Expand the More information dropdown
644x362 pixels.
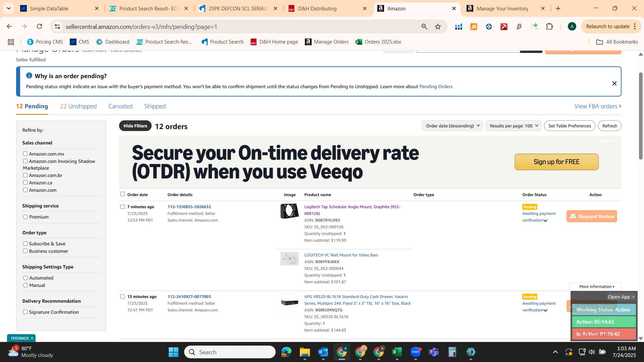(x=597, y=287)
